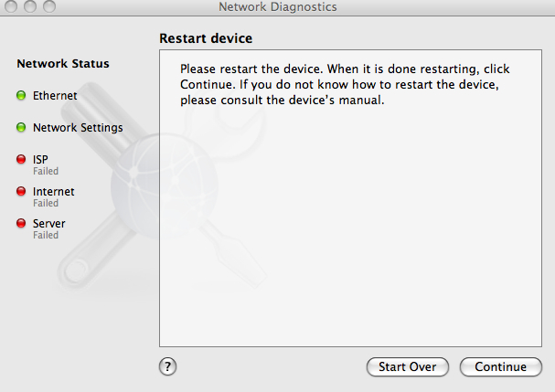Viewport: 555px width, 392px height.
Task: Click the restart instructions text
Action: (345, 85)
